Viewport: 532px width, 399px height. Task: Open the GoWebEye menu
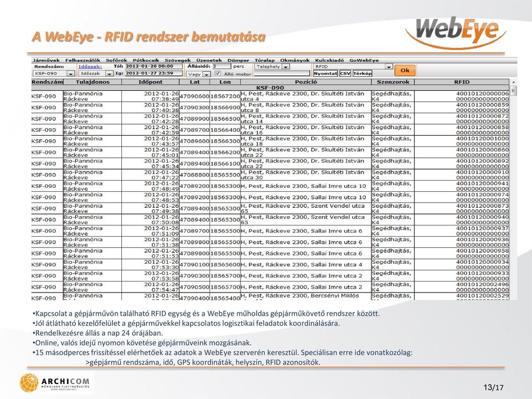pyautogui.click(x=364, y=60)
